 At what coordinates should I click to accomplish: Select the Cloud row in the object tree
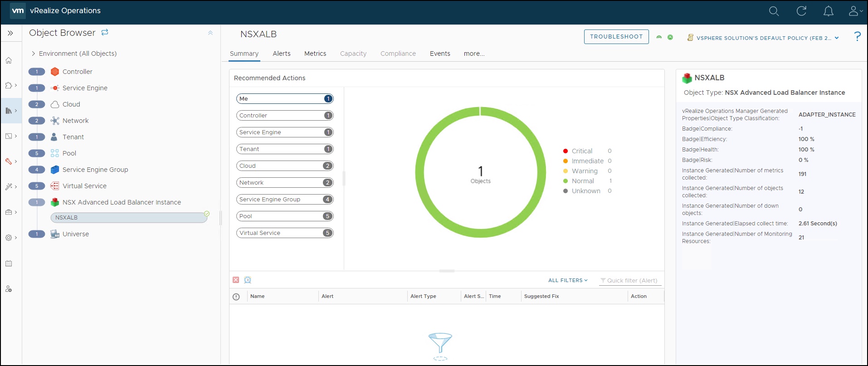click(x=71, y=104)
